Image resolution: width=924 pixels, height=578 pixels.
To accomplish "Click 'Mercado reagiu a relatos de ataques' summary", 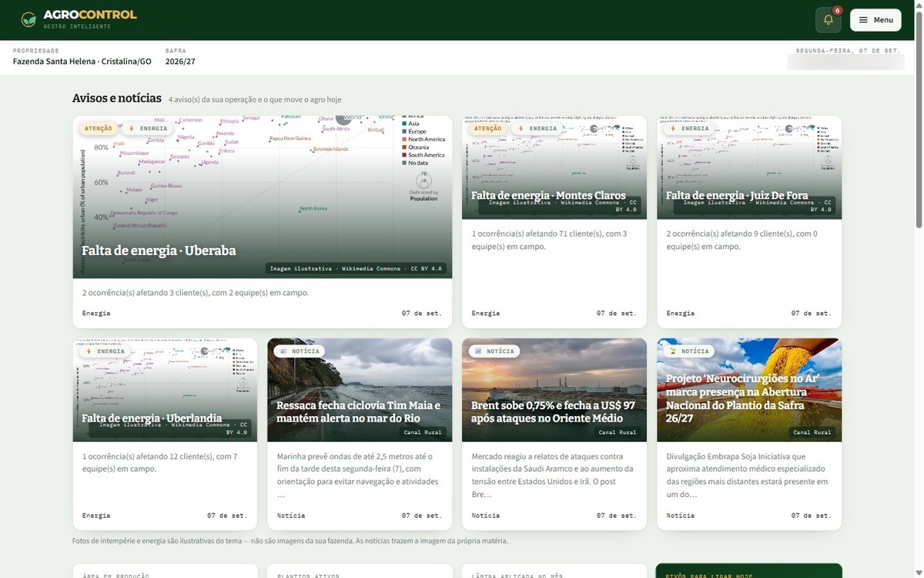I will coord(552,476).
